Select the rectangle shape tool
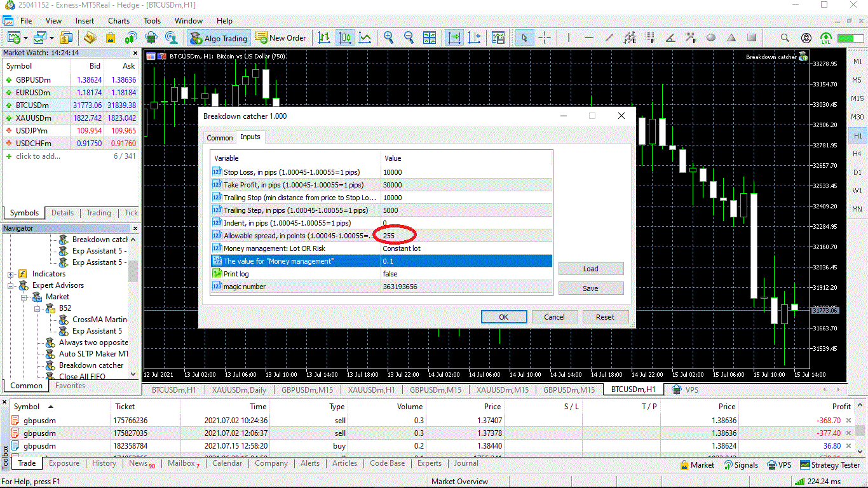This screenshot has width=868, height=488. (x=752, y=37)
